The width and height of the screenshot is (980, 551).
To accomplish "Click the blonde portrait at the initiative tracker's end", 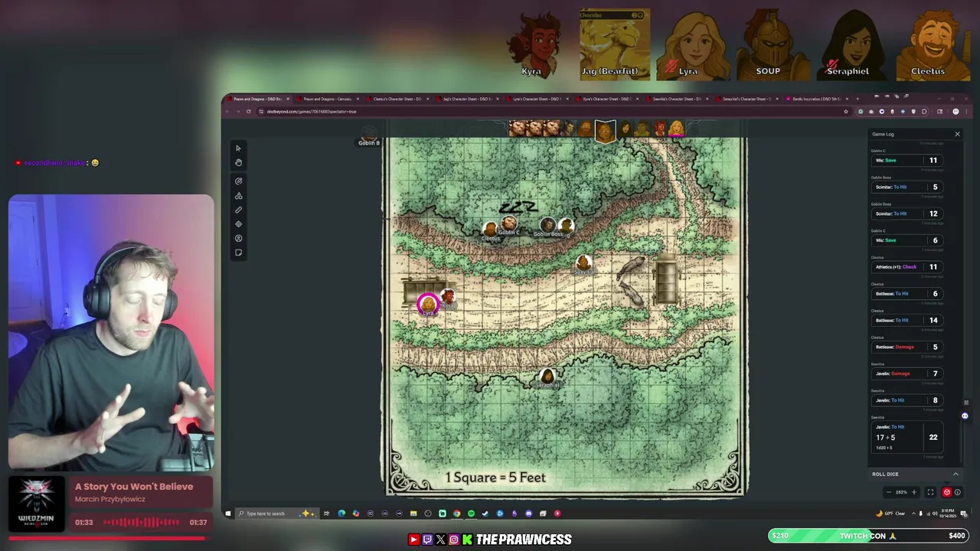I will [x=677, y=129].
